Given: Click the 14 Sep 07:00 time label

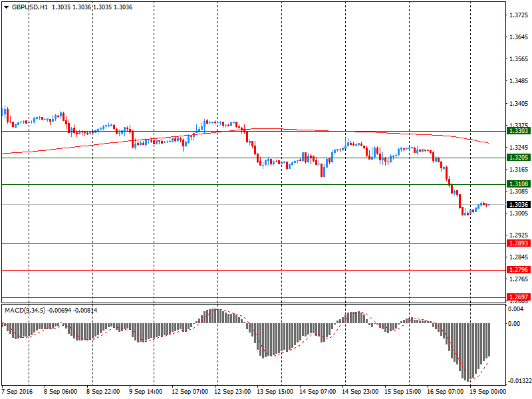Looking at the screenshot, I should click(318, 392).
